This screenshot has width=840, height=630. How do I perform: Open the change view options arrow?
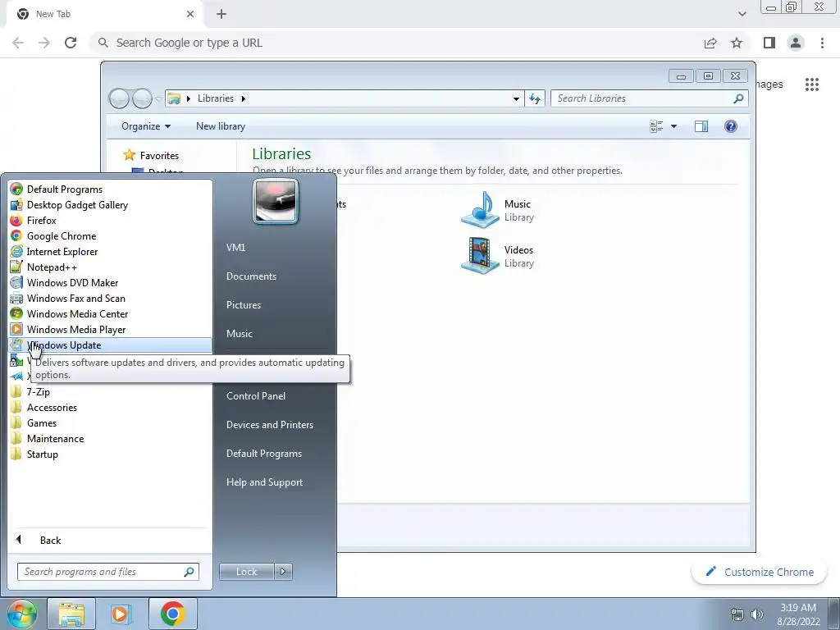(674, 126)
